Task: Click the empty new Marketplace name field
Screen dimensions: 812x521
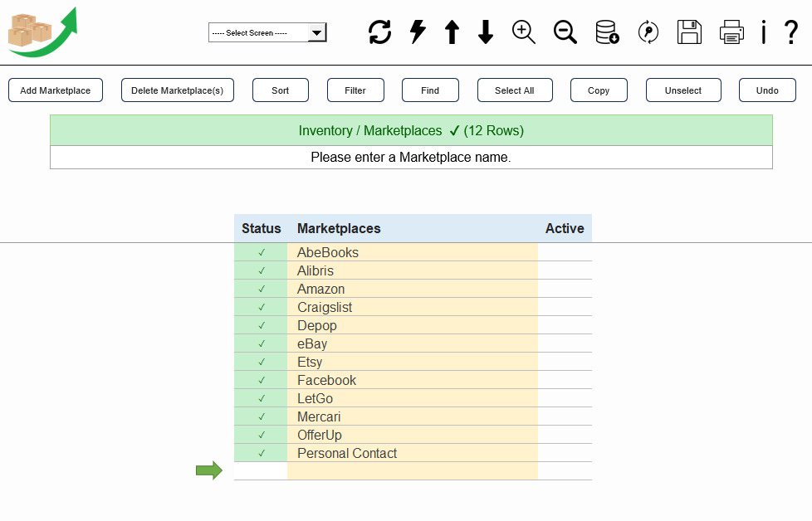Action: click(x=412, y=471)
